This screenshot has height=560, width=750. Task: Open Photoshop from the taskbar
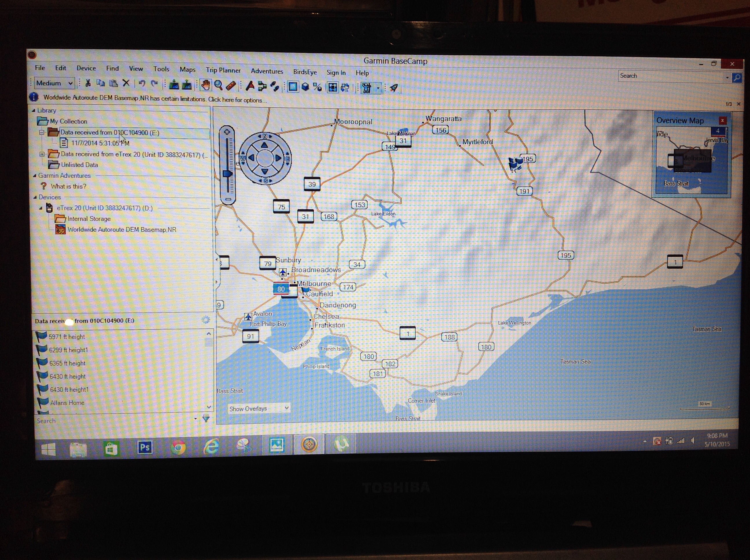point(145,447)
